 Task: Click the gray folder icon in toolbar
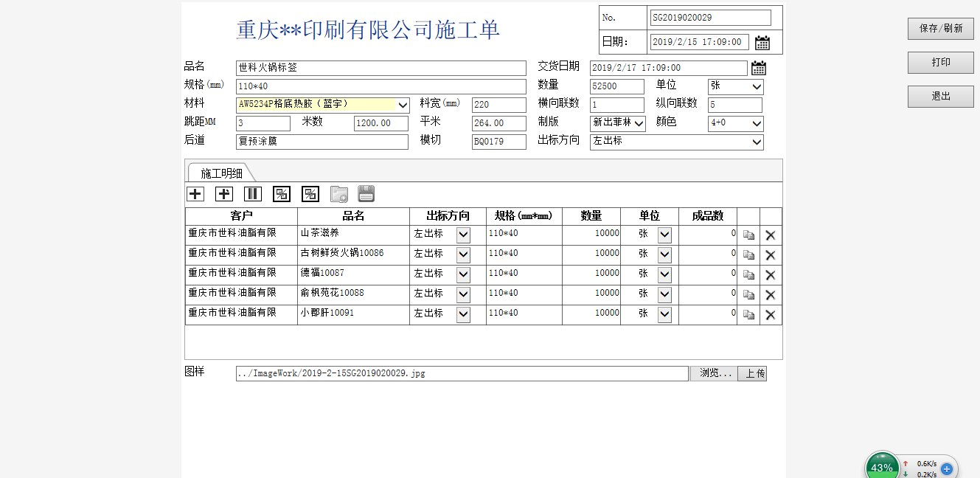tap(338, 194)
